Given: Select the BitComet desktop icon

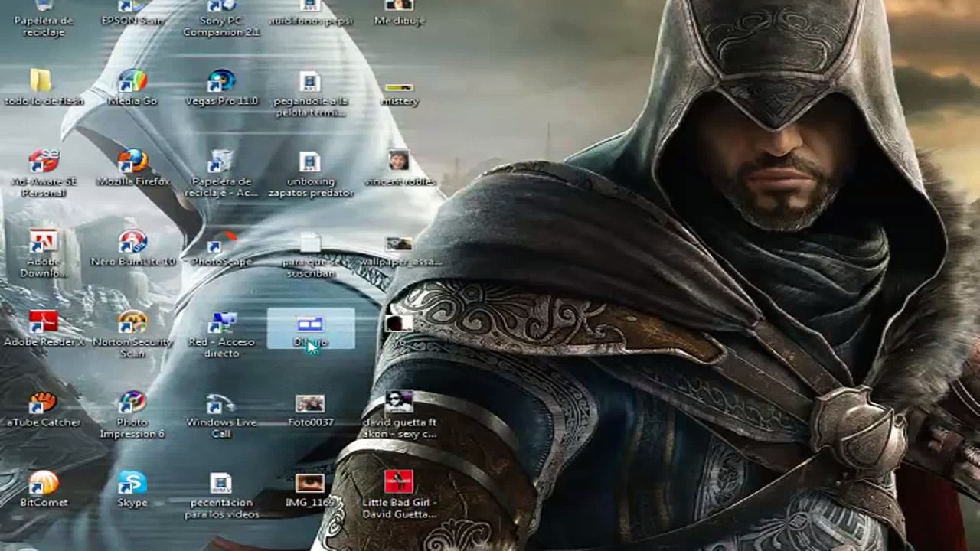Looking at the screenshot, I should point(44,483).
